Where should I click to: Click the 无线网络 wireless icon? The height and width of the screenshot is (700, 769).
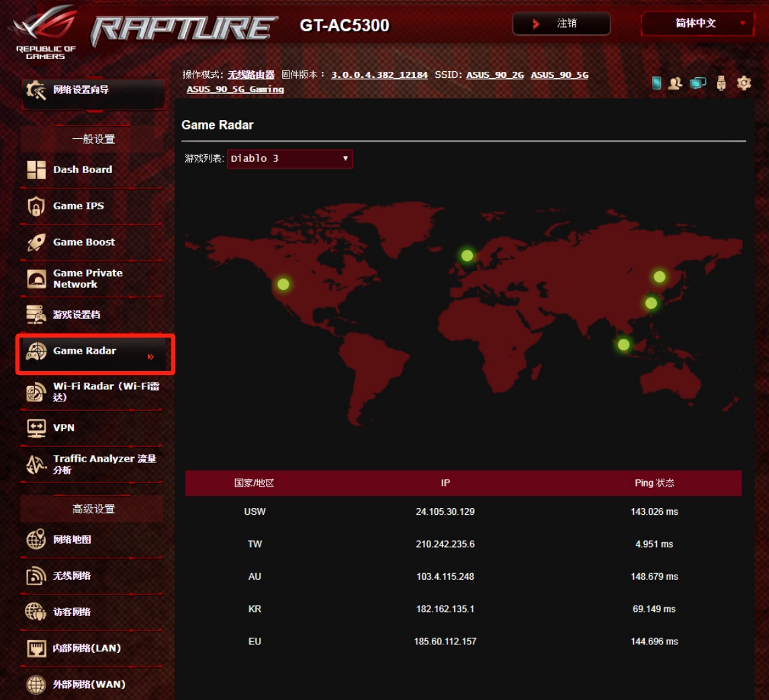tap(36, 575)
